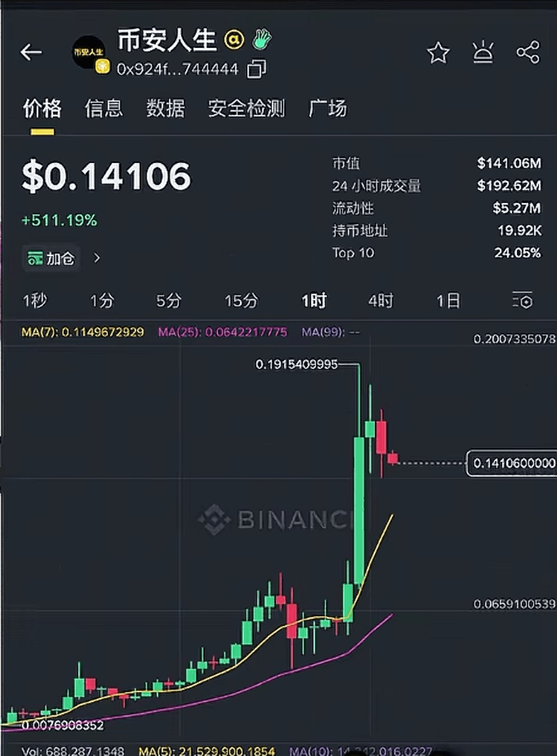This screenshot has height=756, width=557.
Task: Select the 15分 timeframe
Action: point(241,300)
